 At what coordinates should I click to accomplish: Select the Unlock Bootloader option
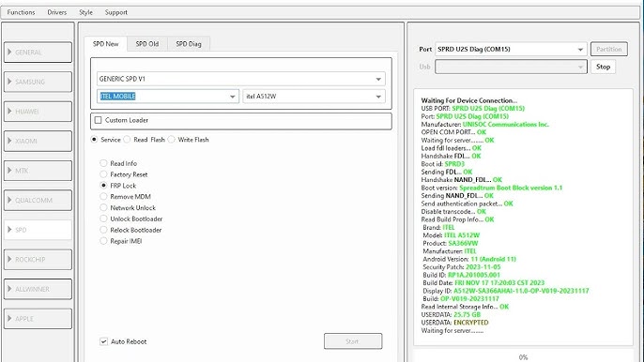pyautogui.click(x=103, y=219)
